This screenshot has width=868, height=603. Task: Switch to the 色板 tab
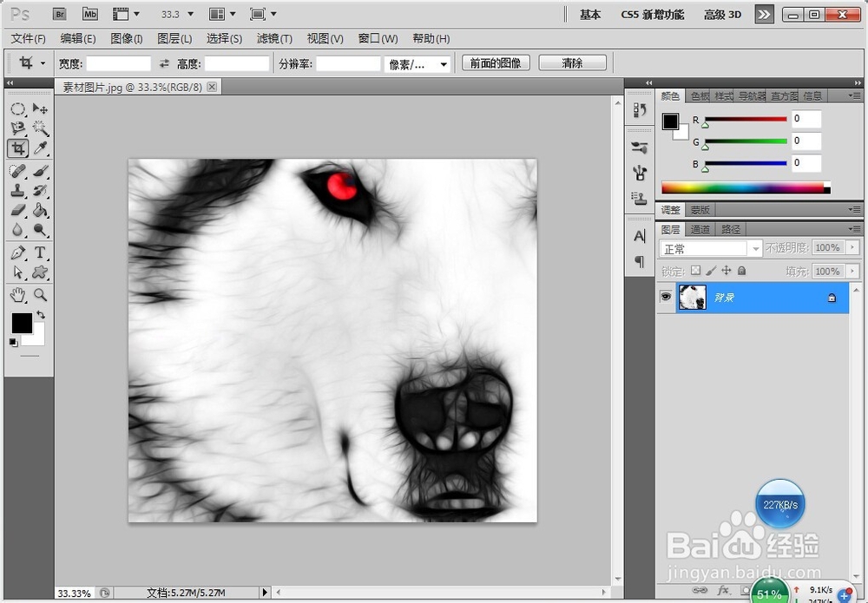coord(700,96)
